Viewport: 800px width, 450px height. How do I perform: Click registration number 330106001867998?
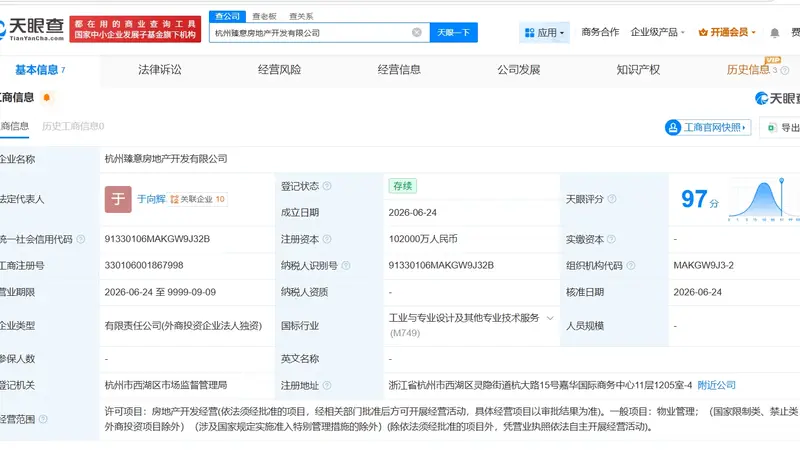tap(144, 265)
